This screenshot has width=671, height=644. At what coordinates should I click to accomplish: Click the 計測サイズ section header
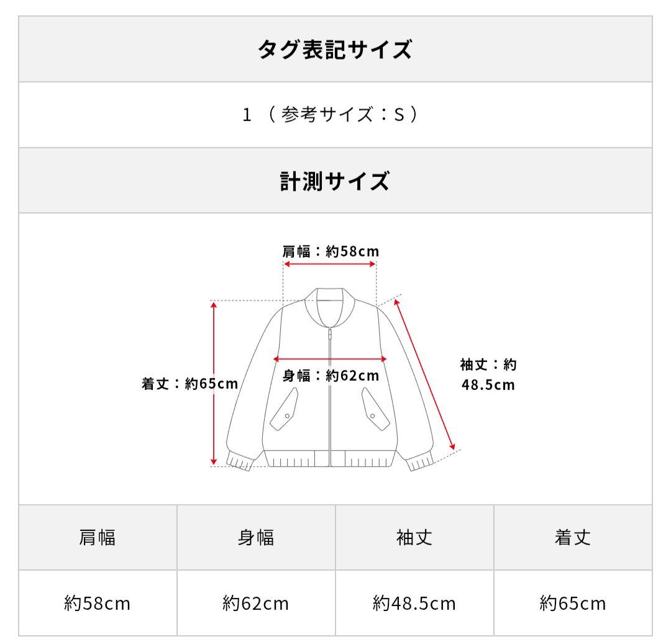335,181
